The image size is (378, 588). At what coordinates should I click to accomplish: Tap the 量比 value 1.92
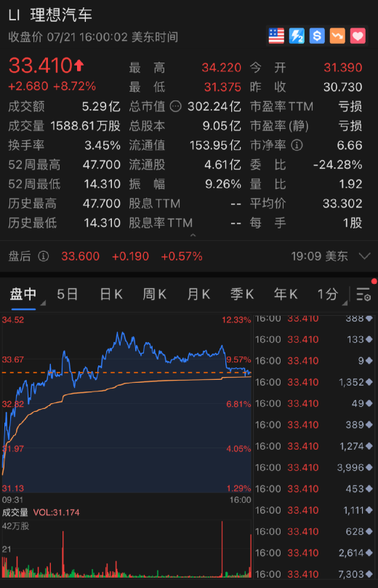[350, 184]
